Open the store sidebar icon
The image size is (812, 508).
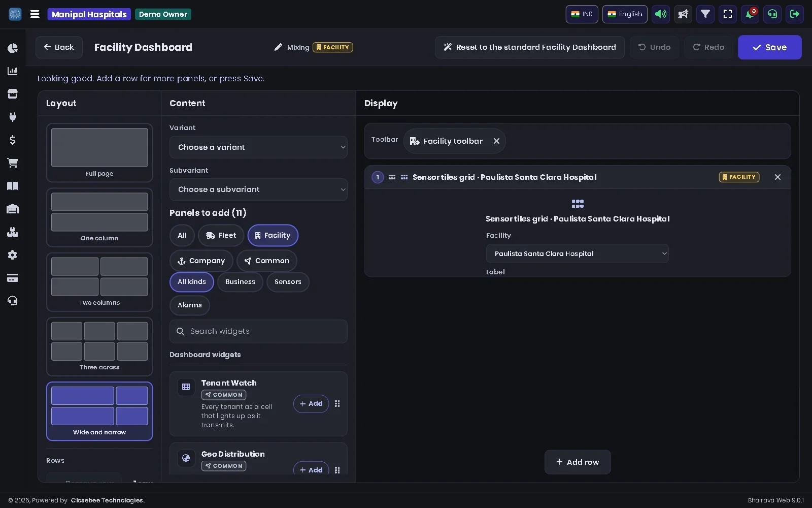pyautogui.click(x=13, y=94)
